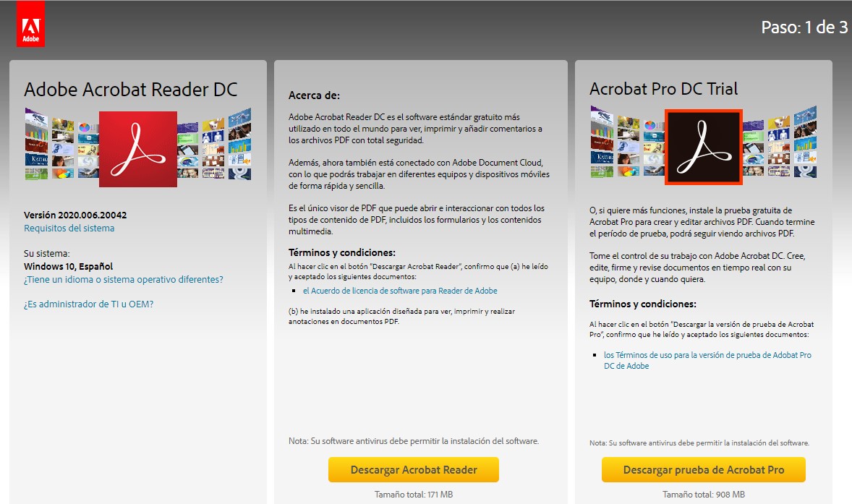Select the red Acrobat Reader DC app icon

pos(137,148)
